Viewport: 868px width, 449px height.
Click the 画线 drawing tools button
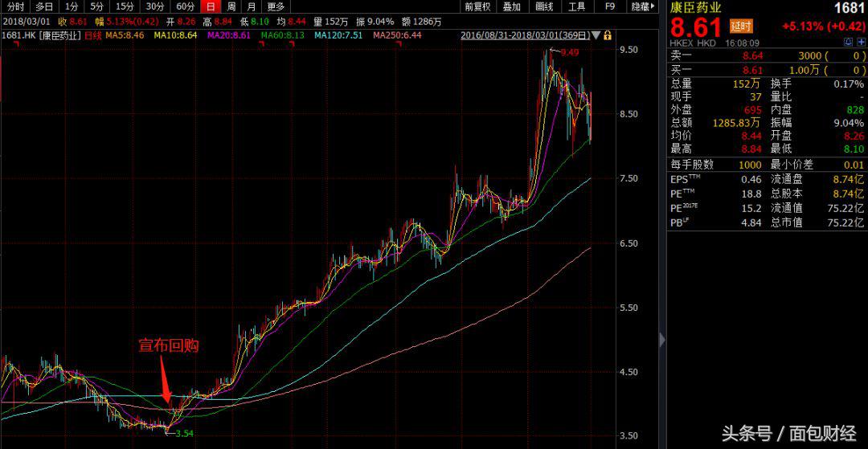(543, 6)
